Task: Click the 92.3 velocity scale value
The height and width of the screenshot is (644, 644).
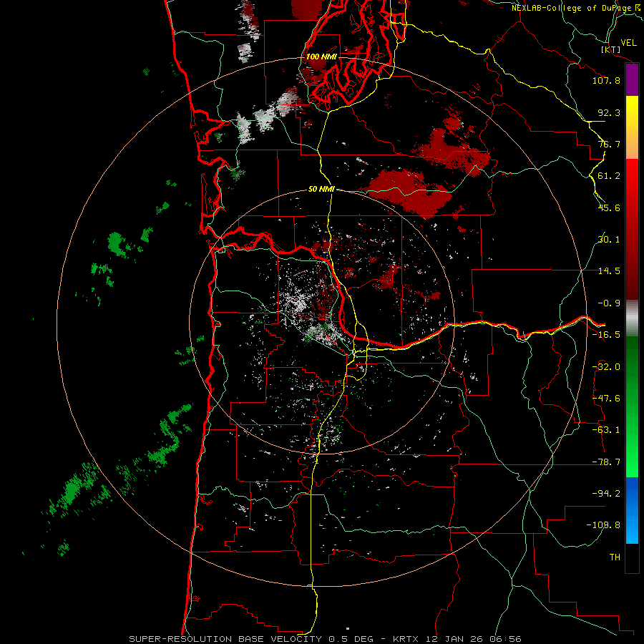Action: (609, 112)
